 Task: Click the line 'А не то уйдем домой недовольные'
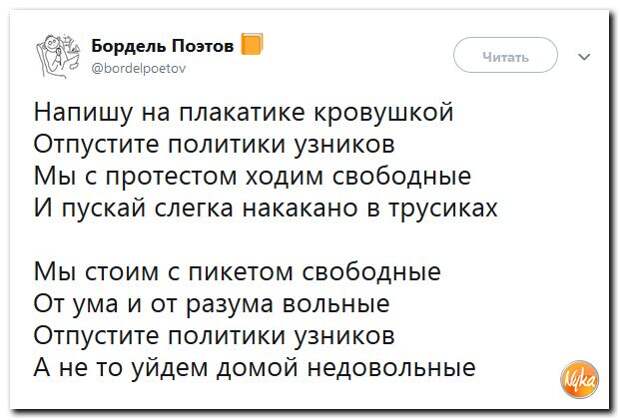coord(255,368)
